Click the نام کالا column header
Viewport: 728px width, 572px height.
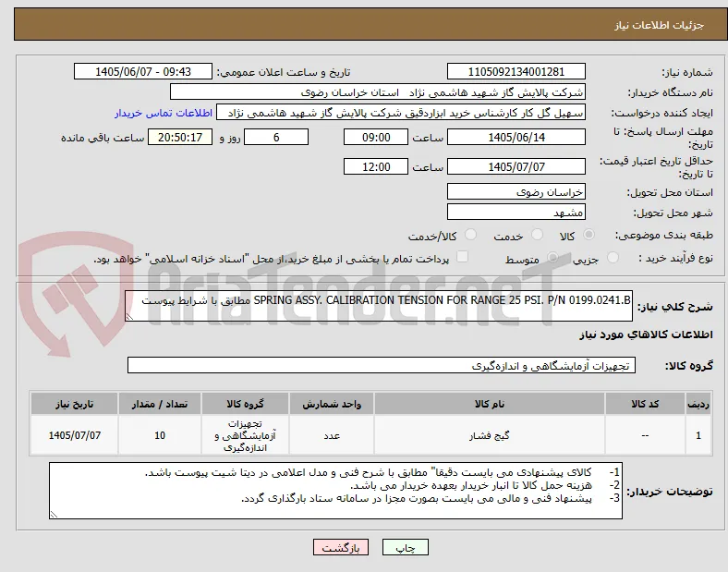pos(490,404)
